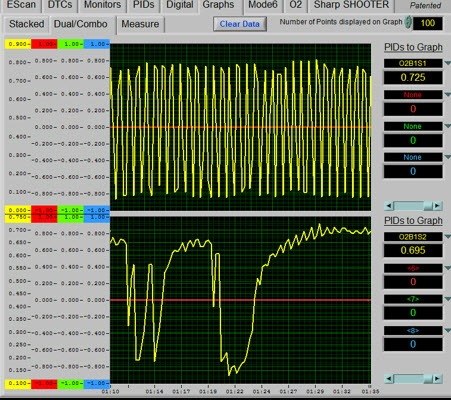The width and height of the screenshot is (451, 400).
Task: Click the lower PIDs to Graph heading
Action: point(413,221)
